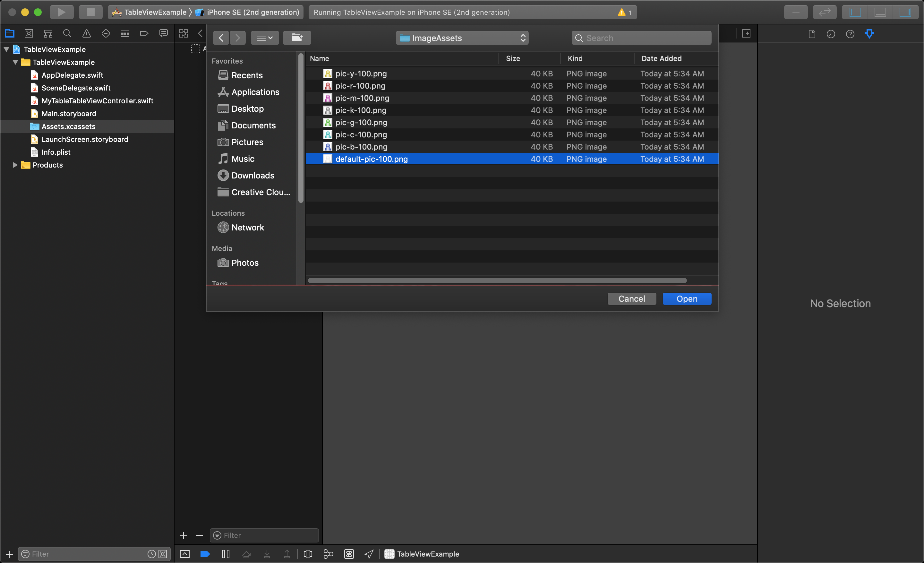Click the Debug View Hierarchy icon
The width and height of the screenshot is (924, 563).
308,554
